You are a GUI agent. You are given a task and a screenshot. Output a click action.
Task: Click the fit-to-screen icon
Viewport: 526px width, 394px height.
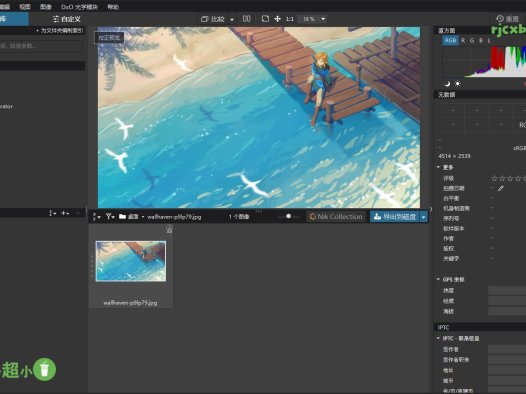tap(265, 19)
